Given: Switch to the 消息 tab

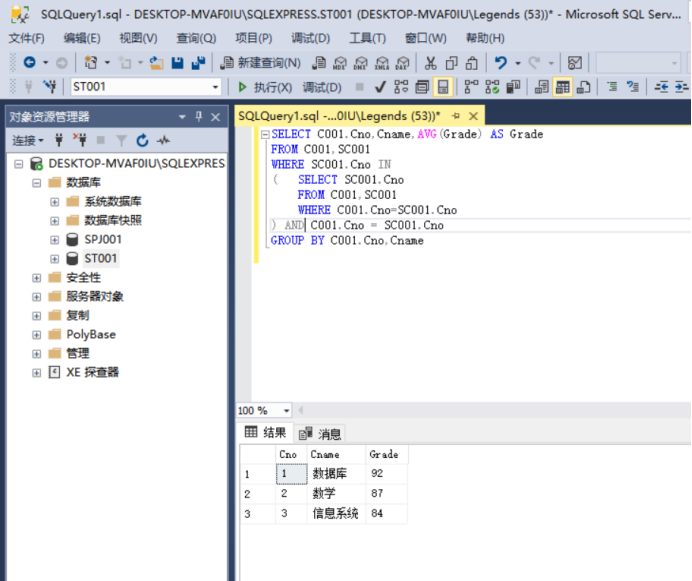Looking at the screenshot, I should tap(320, 434).
